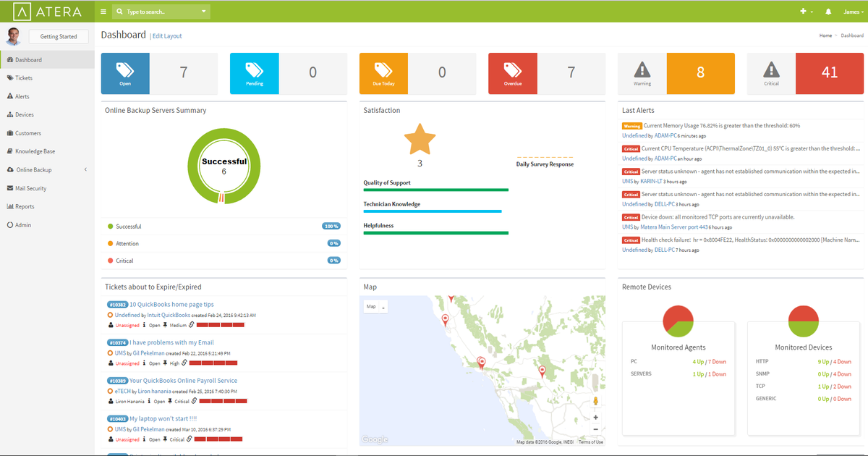868x456 pixels.
Task: Expand the dropdown arrow beside the plus icon
Action: [x=813, y=12]
